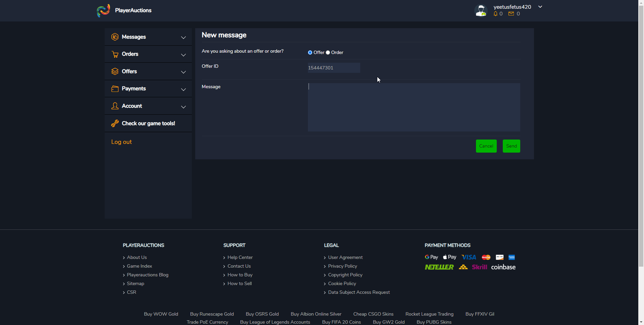644x325 pixels.
Task: Open the inbox envelope icon
Action: (x=511, y=14)
